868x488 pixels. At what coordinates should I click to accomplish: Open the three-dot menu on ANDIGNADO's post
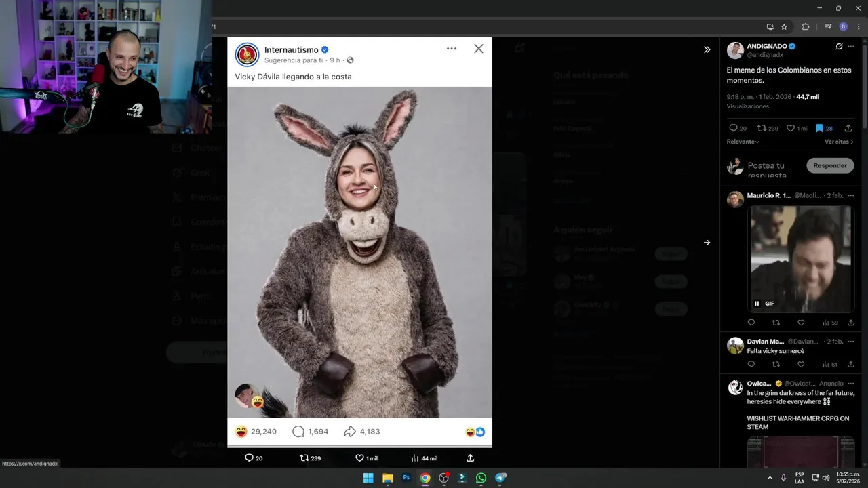851,47
